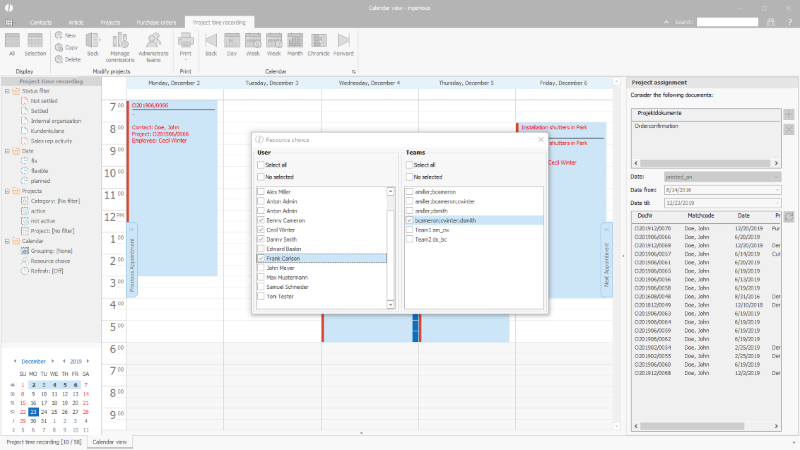Check the Alex Miller user checkbox
The width and height of the screenshot is (800, 450).
pos(261,190)
